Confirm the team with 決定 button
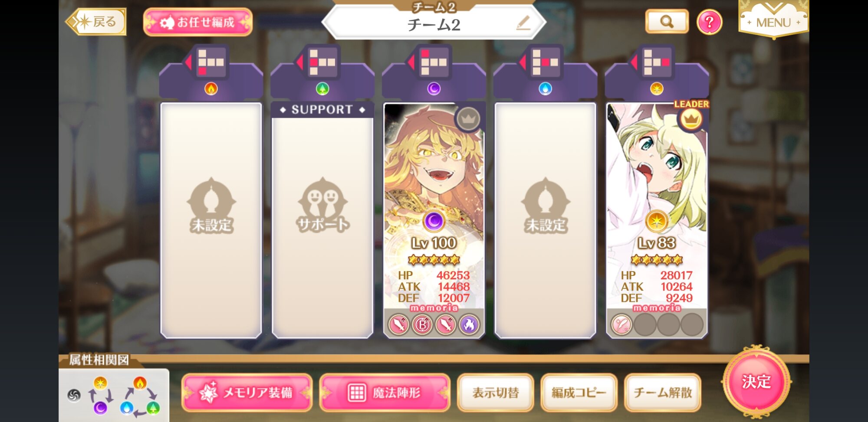The width and height of the screenshot is (868, 422). pyautogui.click(x=756, y=382)
